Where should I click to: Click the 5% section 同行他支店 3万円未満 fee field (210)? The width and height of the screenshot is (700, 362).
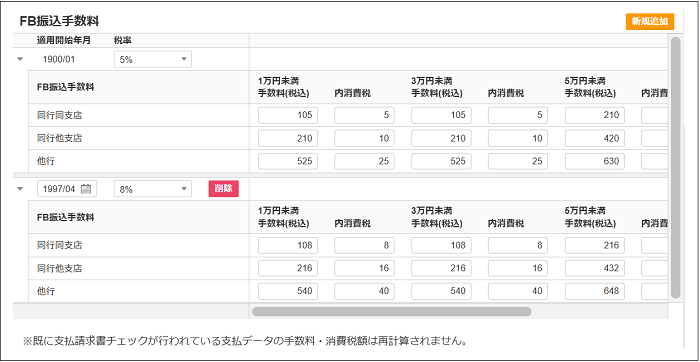(442, 138)
